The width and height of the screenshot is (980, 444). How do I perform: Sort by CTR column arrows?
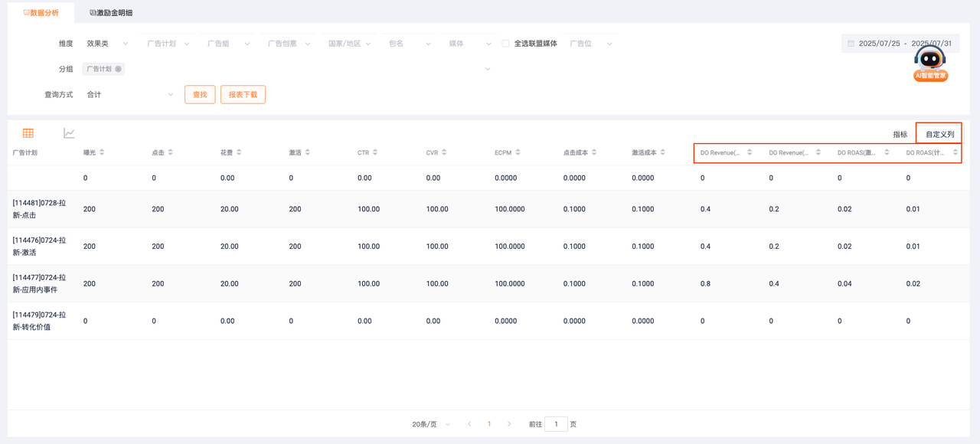point(377,152)
